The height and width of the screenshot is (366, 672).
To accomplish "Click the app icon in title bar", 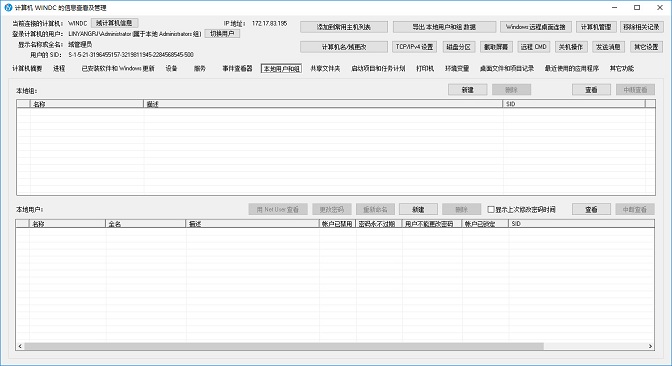I will [8, 7].
